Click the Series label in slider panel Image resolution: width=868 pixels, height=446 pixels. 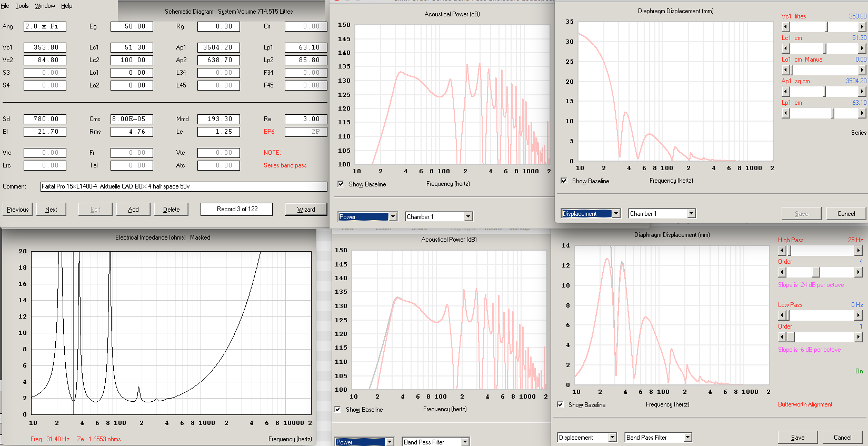859,133
